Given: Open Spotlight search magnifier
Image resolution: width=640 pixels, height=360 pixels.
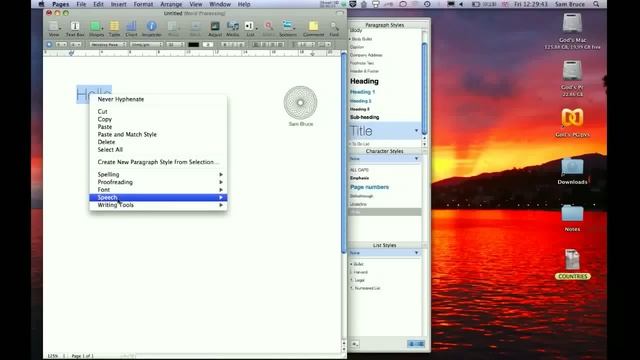Looking at the screenshot, I should click(x=596, y=4).
